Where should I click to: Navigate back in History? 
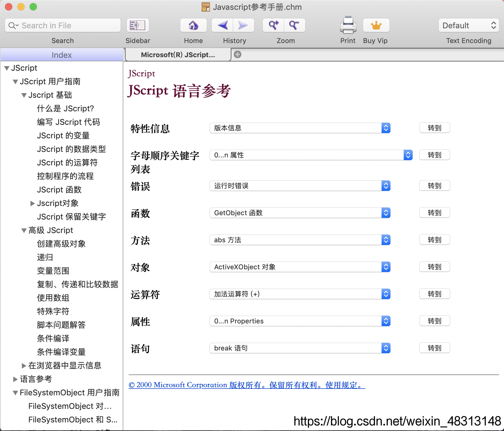point(222,25)
